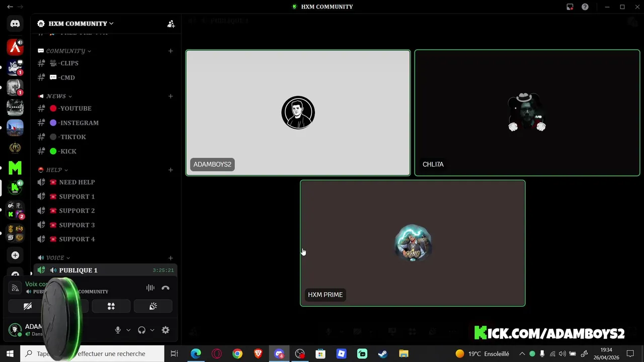
Task: Join the SUPPORT 1 voice channel
Action: coord(106,197)
